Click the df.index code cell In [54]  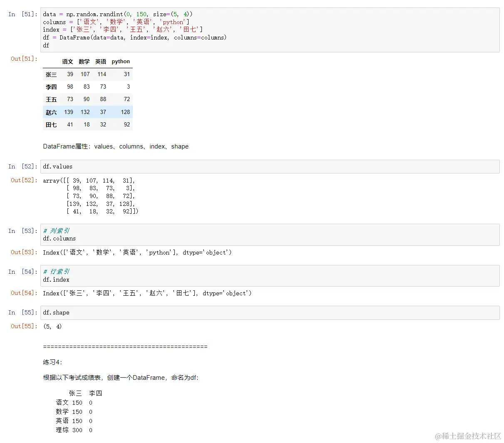click(x=270, y=276)
